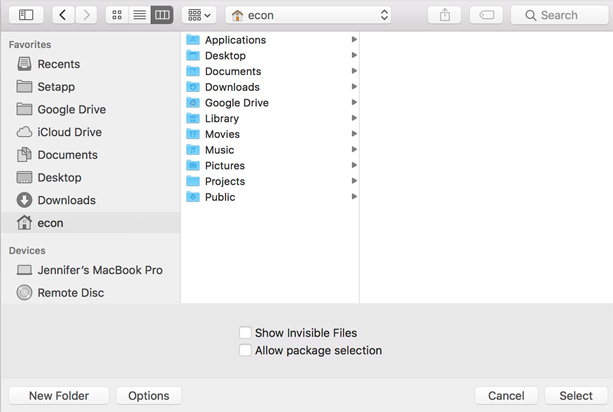The image size is (613, 412).
Task: Switch to column view
Action: click(x=162, y=15)
